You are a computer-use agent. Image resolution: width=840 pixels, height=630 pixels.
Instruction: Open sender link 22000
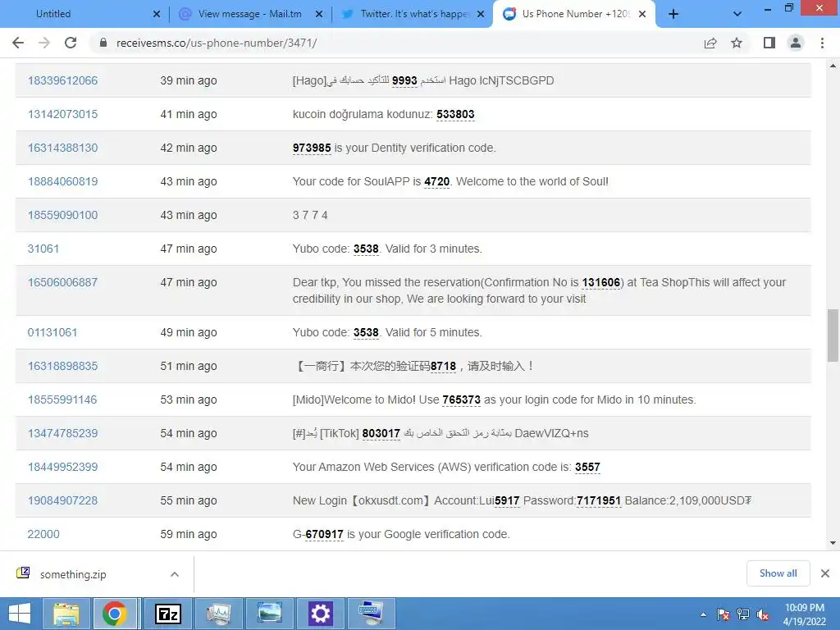[43, 534]
